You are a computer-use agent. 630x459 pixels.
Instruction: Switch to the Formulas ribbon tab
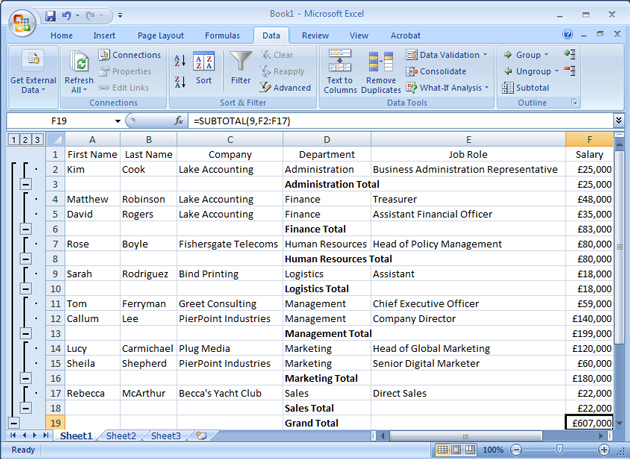pyautogui.click(x=222, y=35)
